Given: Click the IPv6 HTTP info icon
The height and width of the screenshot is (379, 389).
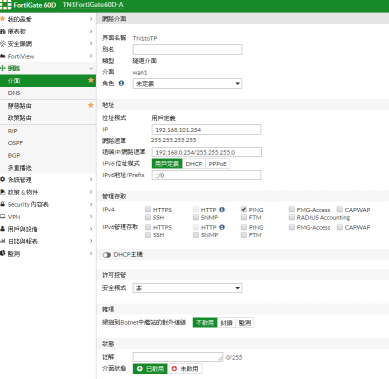Looking at the screenshot, I should (x=222, y=227).
